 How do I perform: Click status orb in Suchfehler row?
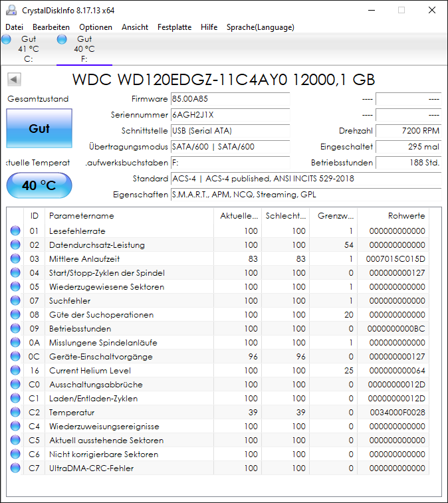coord(15,300)
